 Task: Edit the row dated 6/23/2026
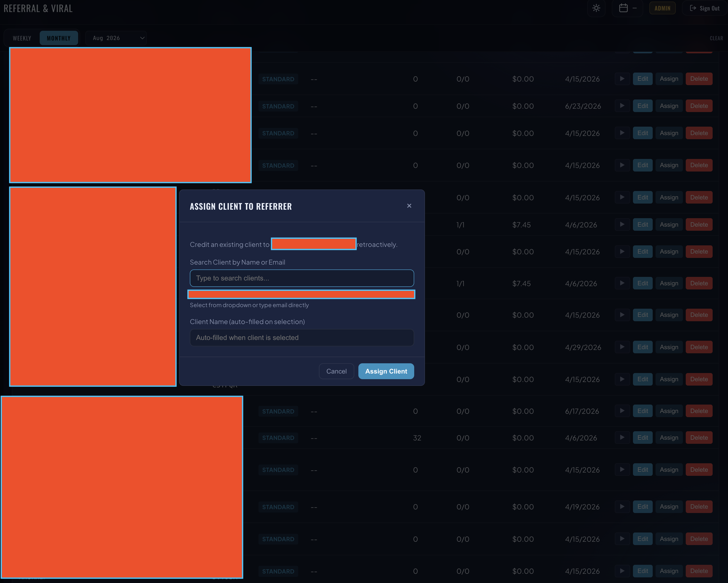click(x=642, y=106)
